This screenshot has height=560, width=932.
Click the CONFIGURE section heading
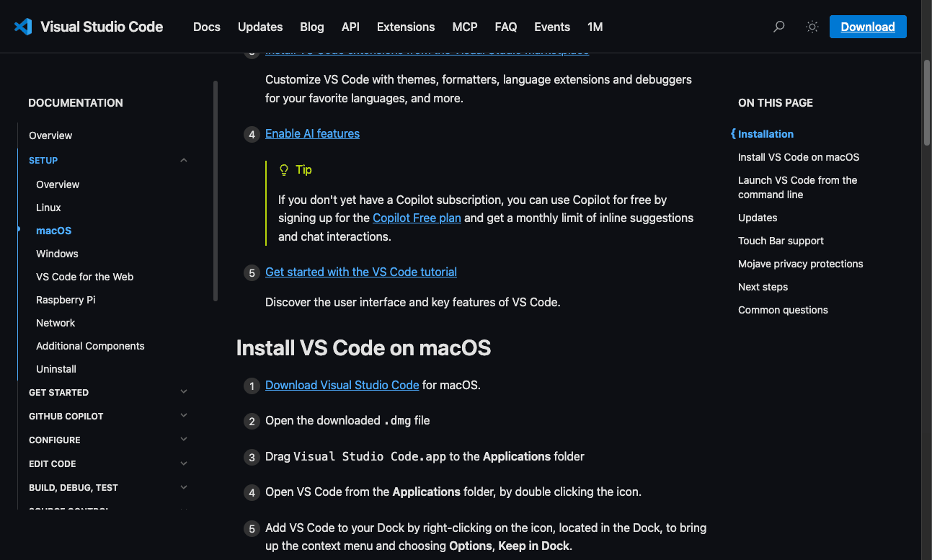point(55,440)
